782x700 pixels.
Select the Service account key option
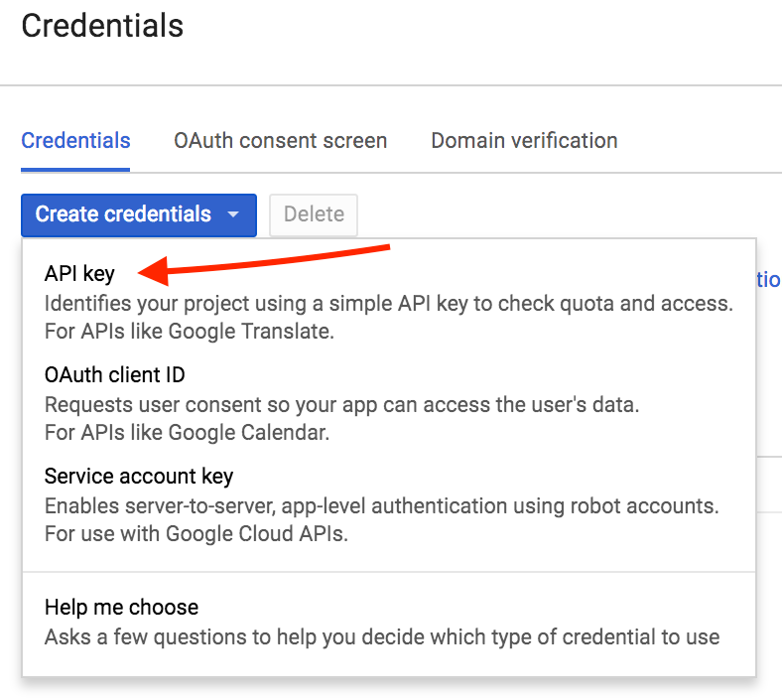[x=139, y=476]
